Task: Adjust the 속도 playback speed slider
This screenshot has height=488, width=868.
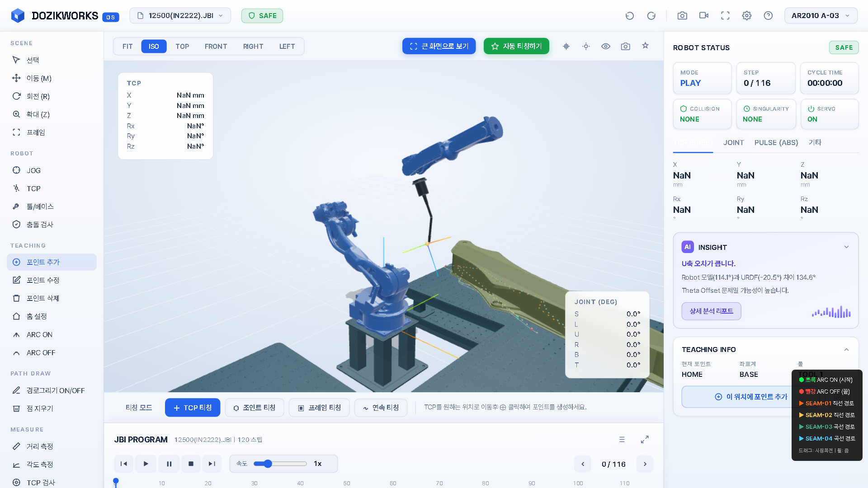Action: point(280,464)
